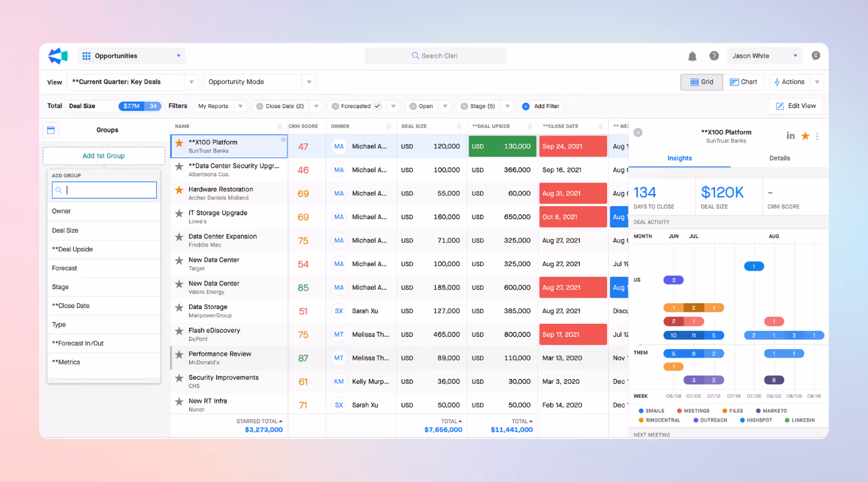
Task: Open the chat bubble icon beside Jason White
Action: click(816, 56)
